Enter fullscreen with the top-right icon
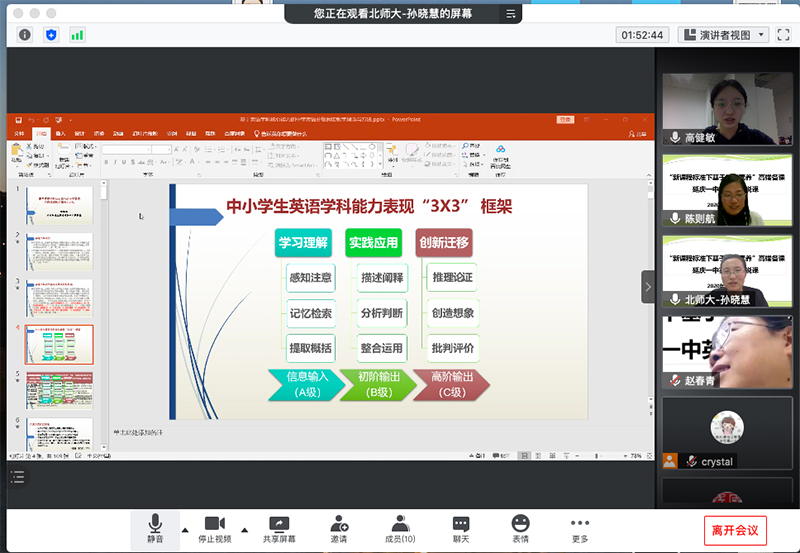Viewport: 800px width, 553px height. point(783,35)
